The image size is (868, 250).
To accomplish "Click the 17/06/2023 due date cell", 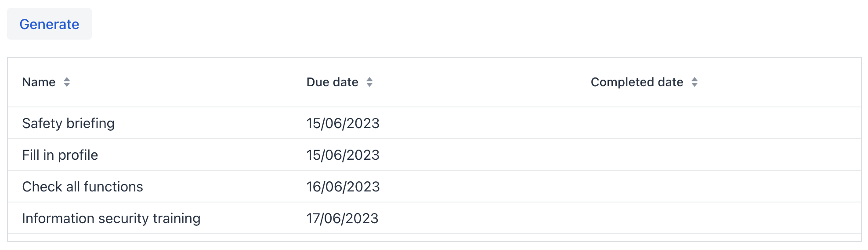I will point(342,218).
